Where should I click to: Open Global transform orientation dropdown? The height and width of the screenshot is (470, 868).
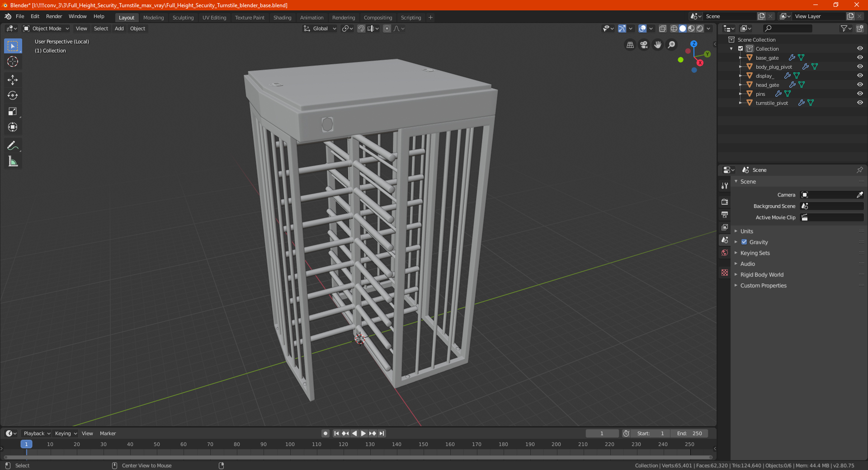pos(320,28)
